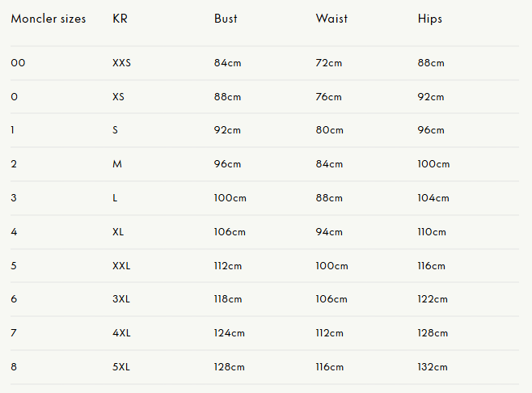Select Moncler size 8 row label
Screen dimensions: 532x393
14,367
